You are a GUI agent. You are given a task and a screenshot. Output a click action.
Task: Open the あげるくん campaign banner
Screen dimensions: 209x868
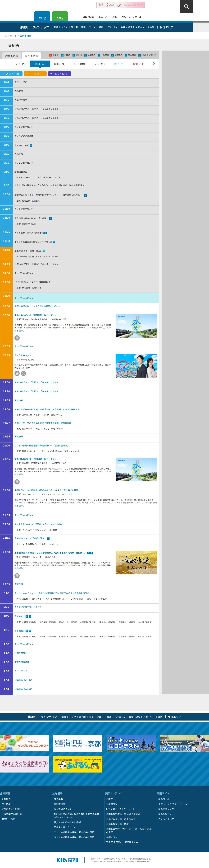78,764
